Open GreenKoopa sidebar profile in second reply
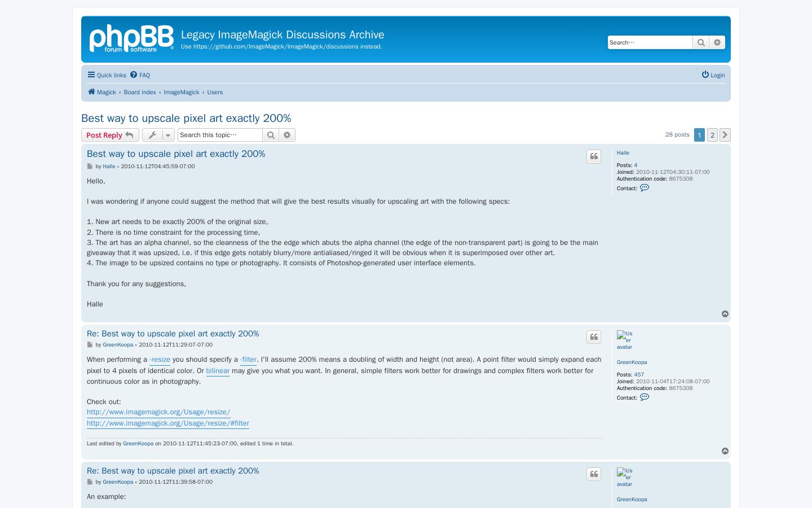The height and width of the screenshot is (508, 812). coord(632,500)
